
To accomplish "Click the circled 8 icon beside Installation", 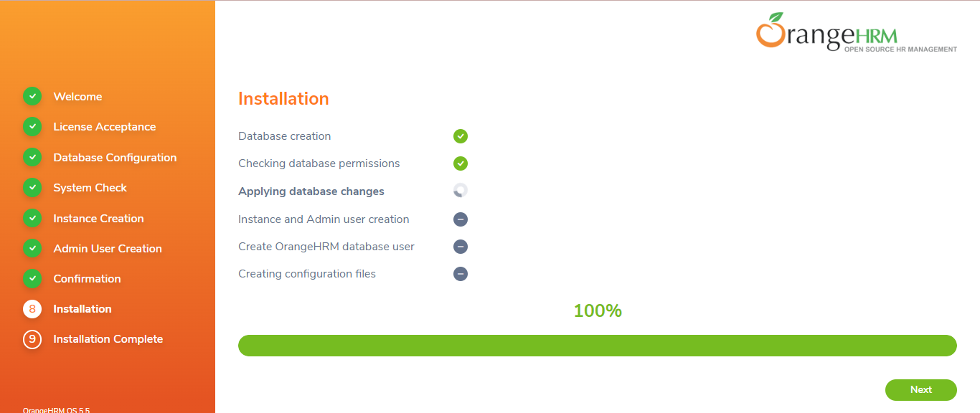I will pos(32,308).
